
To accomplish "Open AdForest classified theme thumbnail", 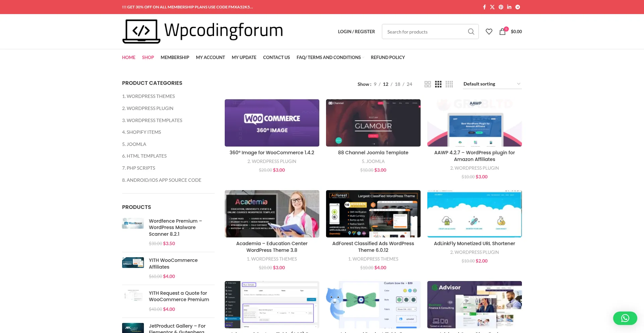I will coord(373,214).
